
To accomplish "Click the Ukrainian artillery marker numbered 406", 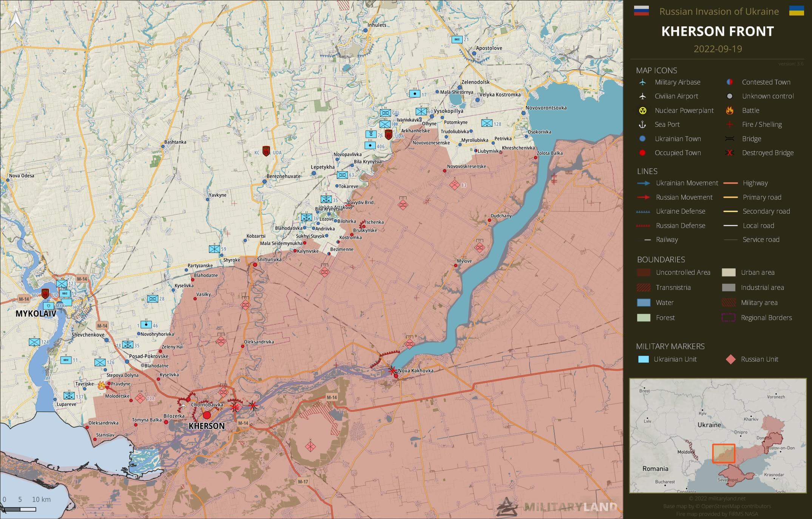I will pyautogui.click(x=370, y=145).
